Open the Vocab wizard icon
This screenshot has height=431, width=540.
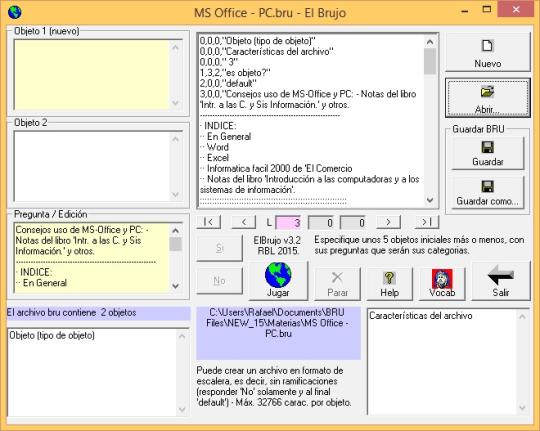(x=442, y=284)
